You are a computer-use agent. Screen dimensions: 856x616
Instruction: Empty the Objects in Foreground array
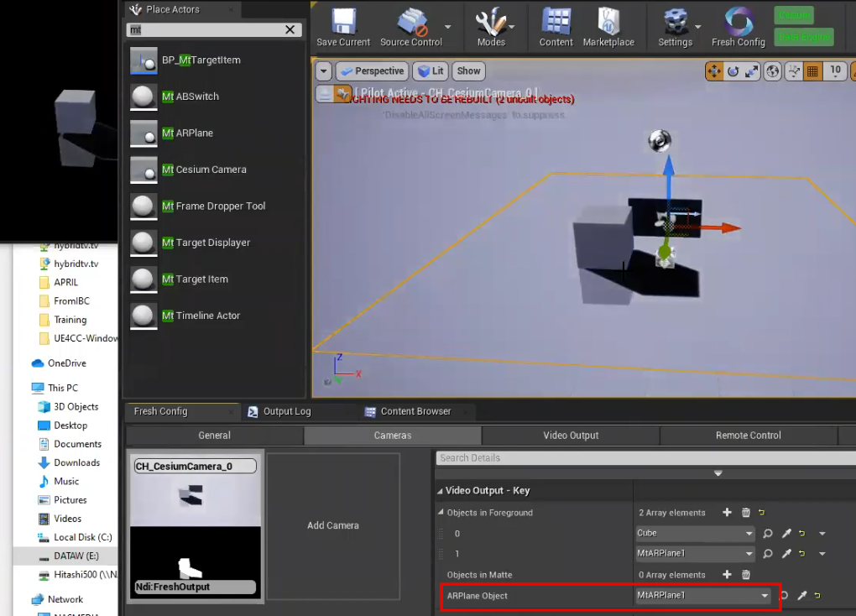746,512
